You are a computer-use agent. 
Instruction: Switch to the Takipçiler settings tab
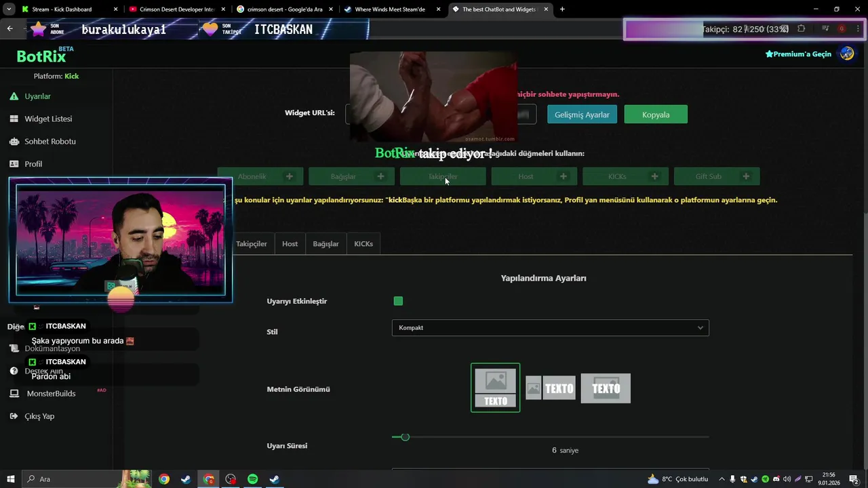[x=252, y=244]
